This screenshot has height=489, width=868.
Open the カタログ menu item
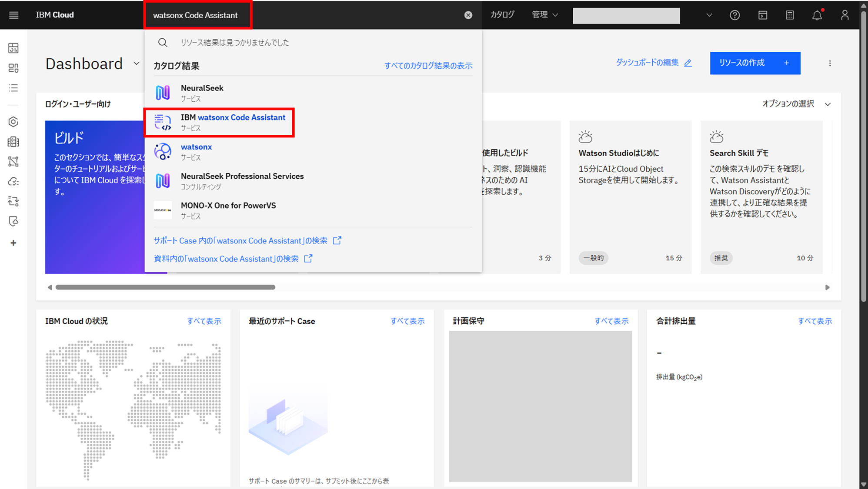(502, 15)
